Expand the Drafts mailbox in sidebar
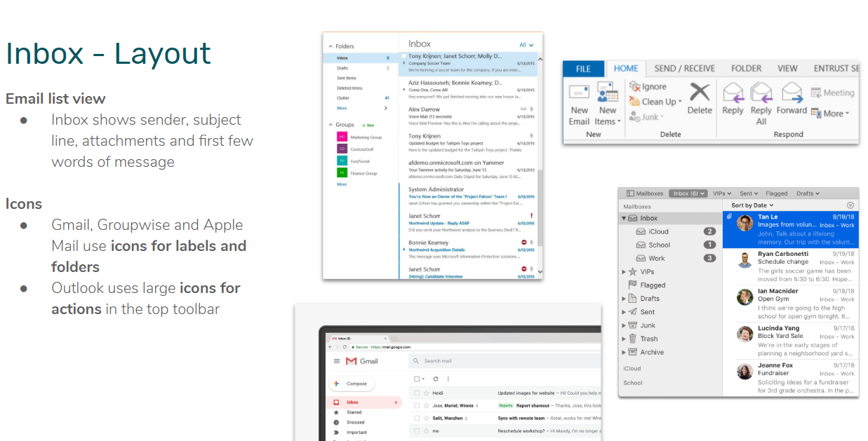This screenshot has width=868, height=441. pyautogui.click(x=624, y=299)
